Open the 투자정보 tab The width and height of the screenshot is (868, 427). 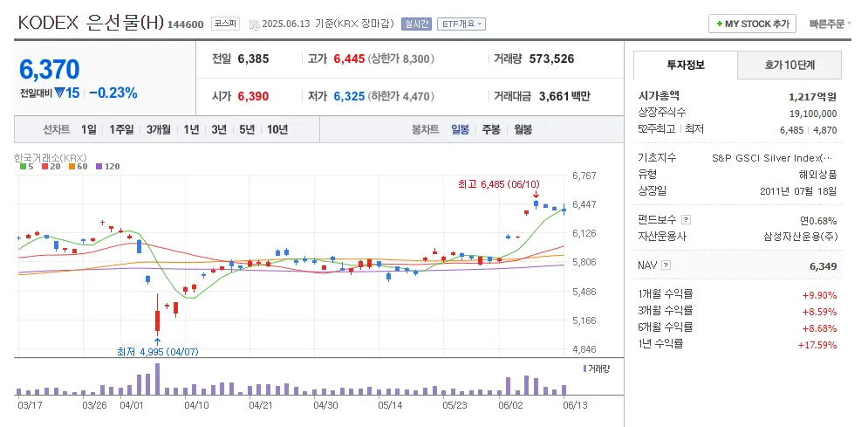point(685,65)
